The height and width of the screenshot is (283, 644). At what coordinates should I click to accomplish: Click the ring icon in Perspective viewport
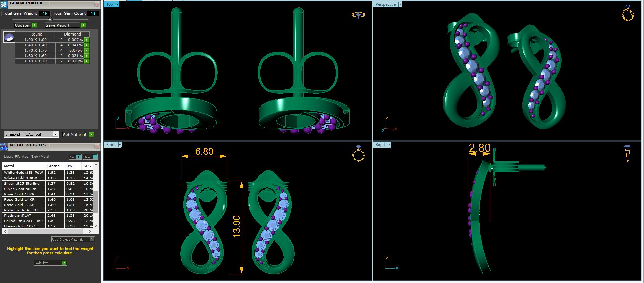[628, 13]
